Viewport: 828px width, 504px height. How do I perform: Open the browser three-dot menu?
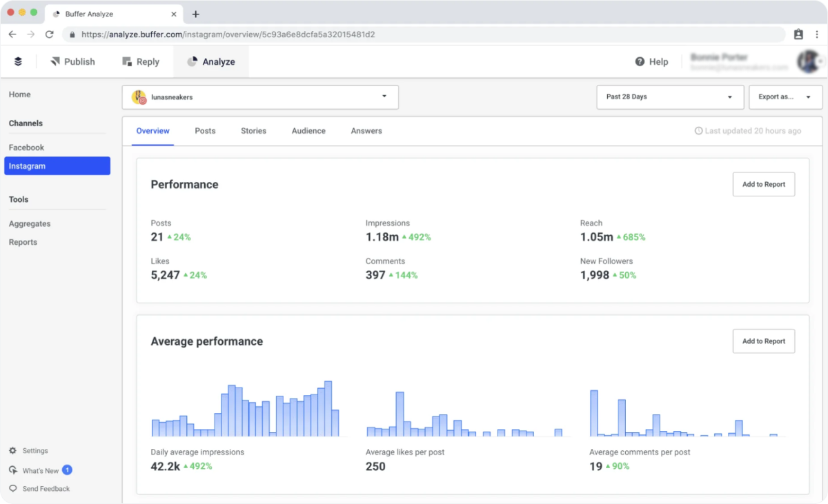point(818,34)
